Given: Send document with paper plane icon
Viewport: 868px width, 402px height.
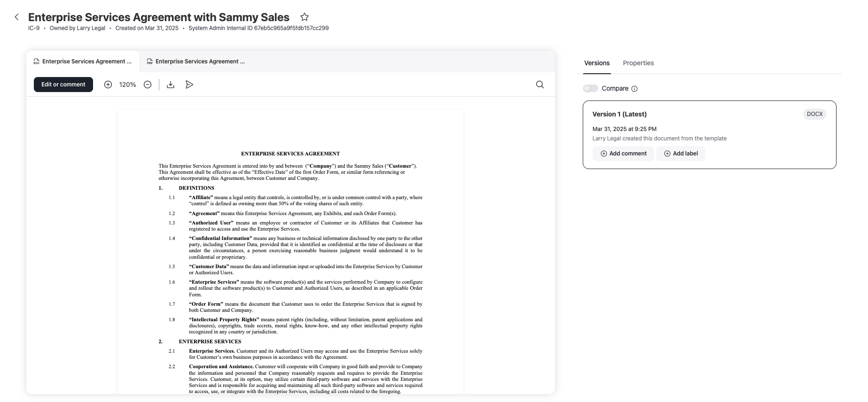Looking at the screenshot, I should click(x=189, y=85).
